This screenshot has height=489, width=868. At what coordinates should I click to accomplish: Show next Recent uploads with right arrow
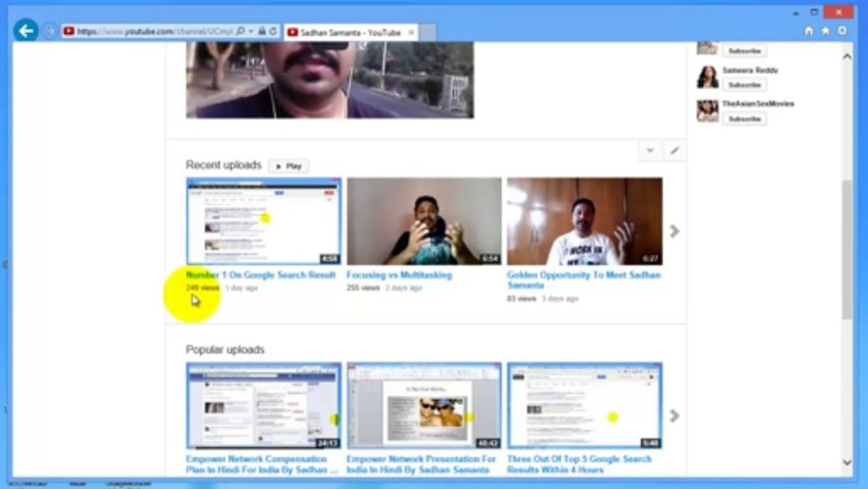674,231
